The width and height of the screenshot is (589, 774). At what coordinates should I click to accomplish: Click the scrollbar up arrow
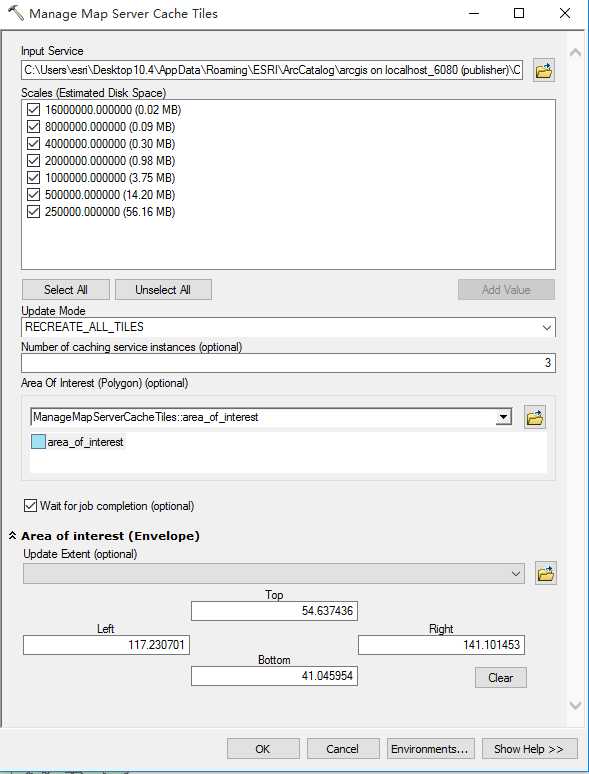pyautogui.click(x=575, y=52)
